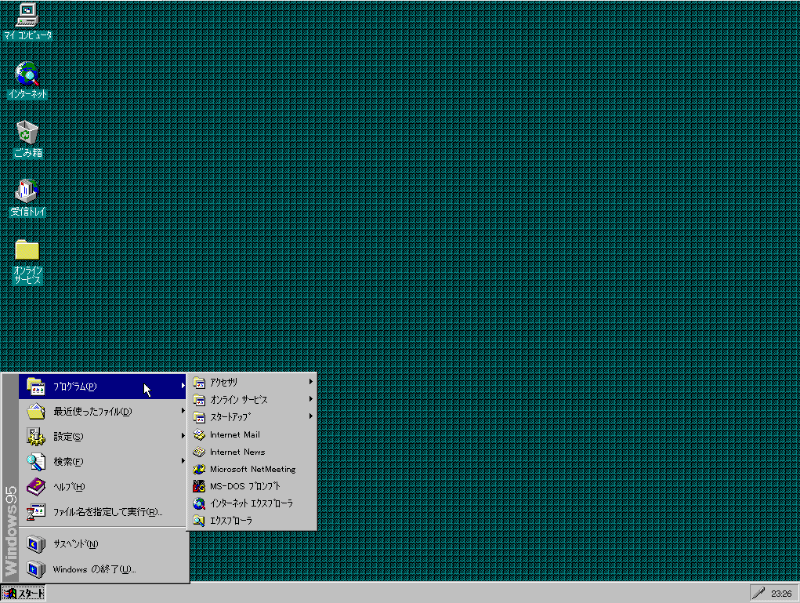
Task: Click the 設定 control panel icon
Action: tap(36, 436)
